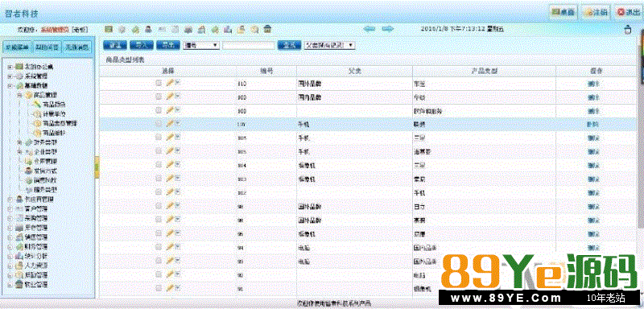Tick the checkbox in row 92

click(159, 274)
